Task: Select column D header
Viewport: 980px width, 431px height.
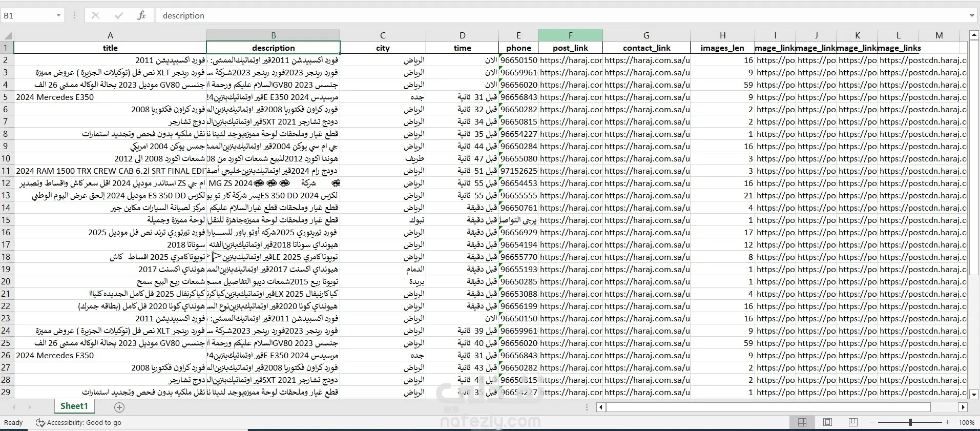Action: 462,35
